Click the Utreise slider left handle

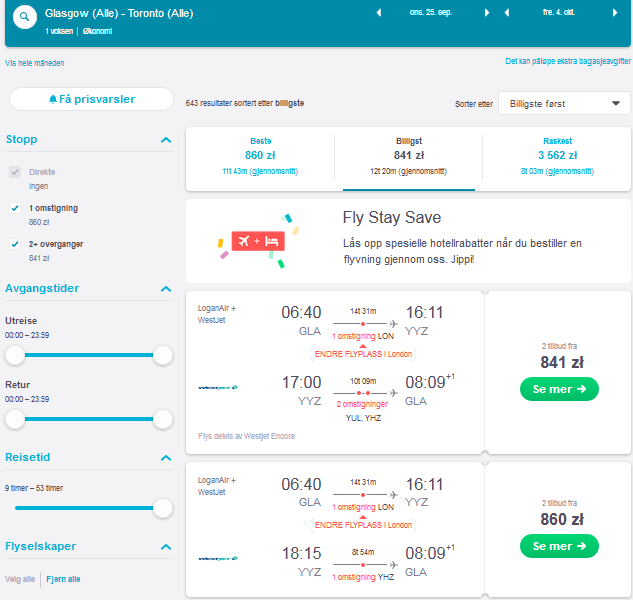tap(15, 355)
